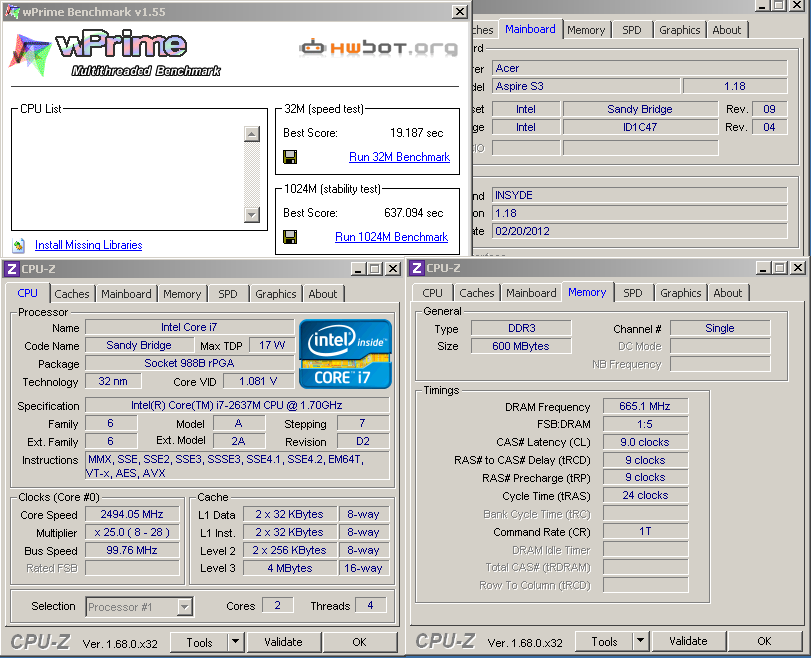The height and width of the screenshot is (658, 811).
Task: Click the INSYDE BIOS brand field
Action: pos(640,195)
